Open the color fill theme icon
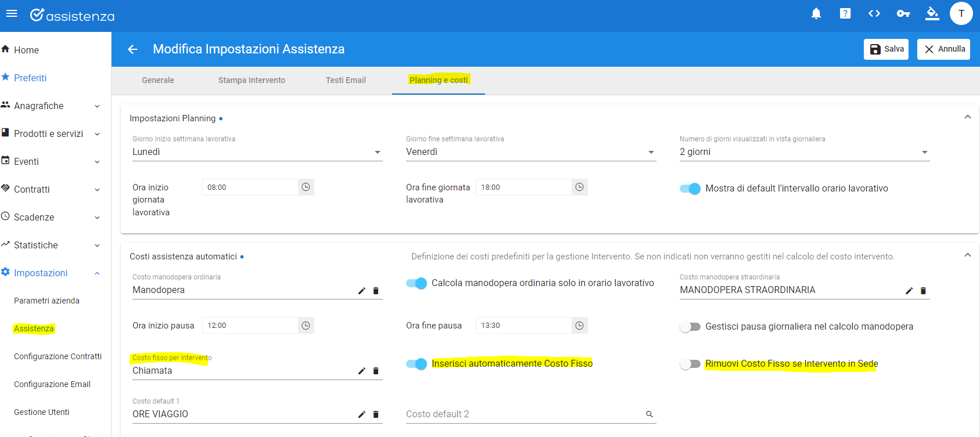 [x=932, y=13]
